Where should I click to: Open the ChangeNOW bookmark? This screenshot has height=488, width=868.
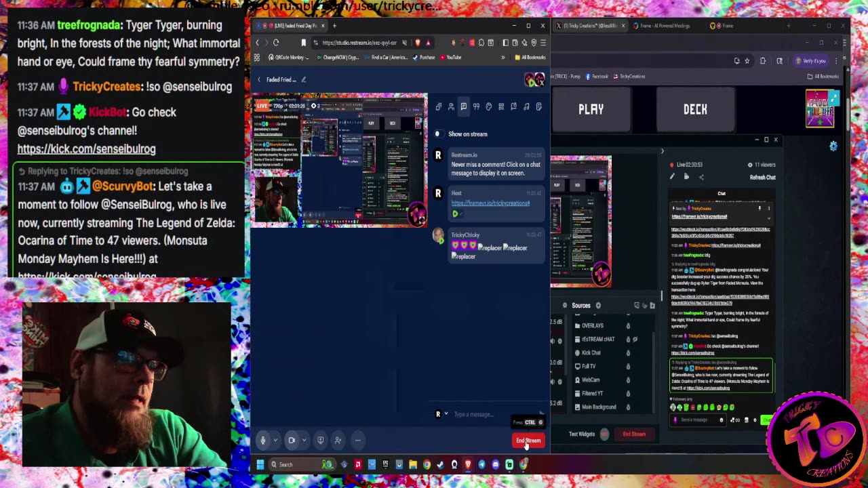pyautogui.click(x=337, y=58)
